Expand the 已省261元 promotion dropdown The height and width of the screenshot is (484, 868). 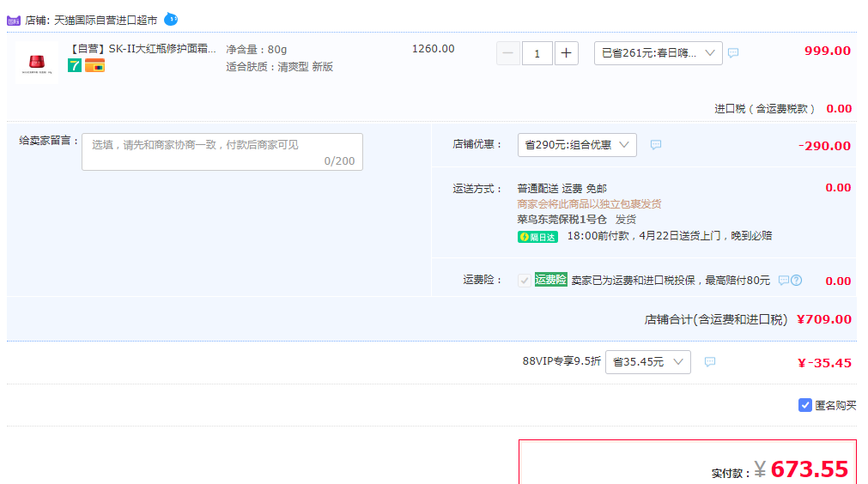[x=659, y=53]
